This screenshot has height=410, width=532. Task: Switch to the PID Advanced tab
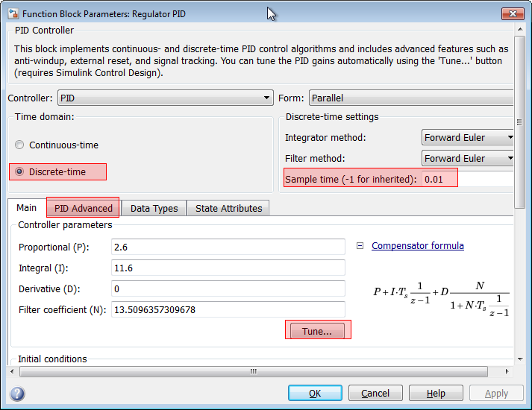[83, 208]
